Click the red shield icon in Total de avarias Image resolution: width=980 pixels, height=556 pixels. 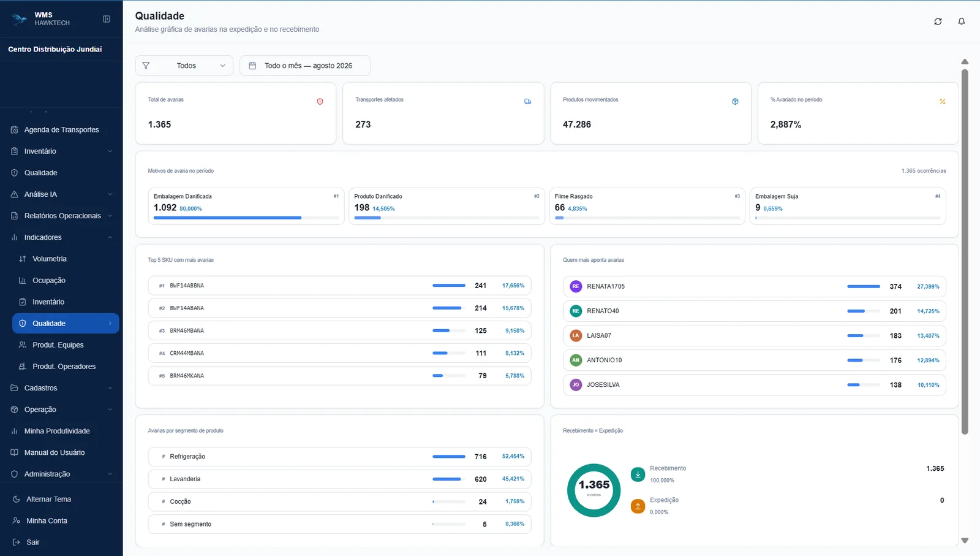(320, 101)
